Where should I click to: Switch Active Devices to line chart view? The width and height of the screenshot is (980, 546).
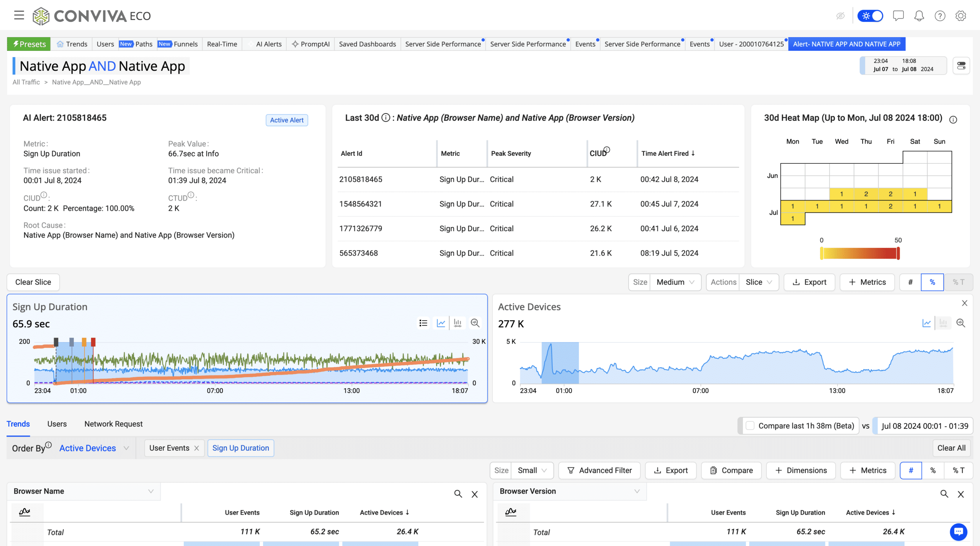[x=926, y=323]
